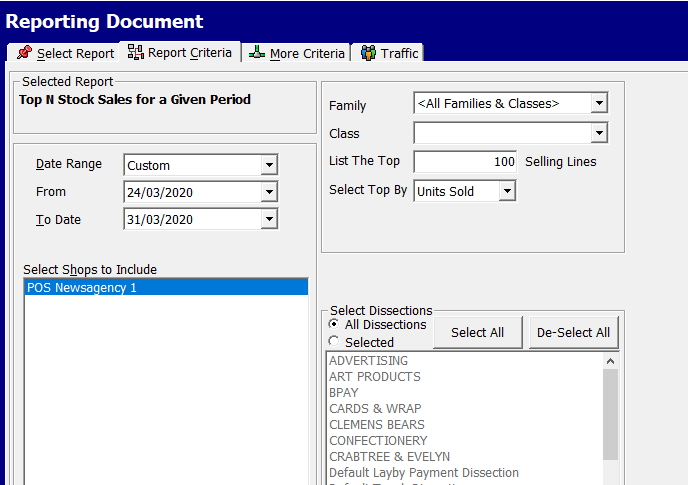Click the Select All button
The width and height of the screenshot is (688, 485).
[477, 332]
